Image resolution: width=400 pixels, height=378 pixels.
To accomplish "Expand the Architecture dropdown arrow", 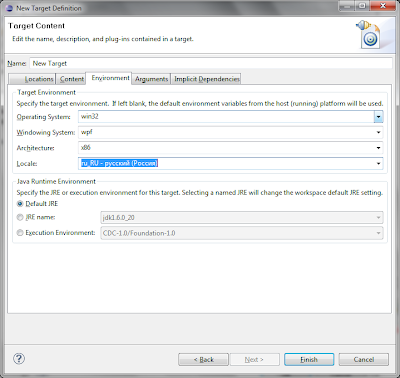I will tap(378, 148).
